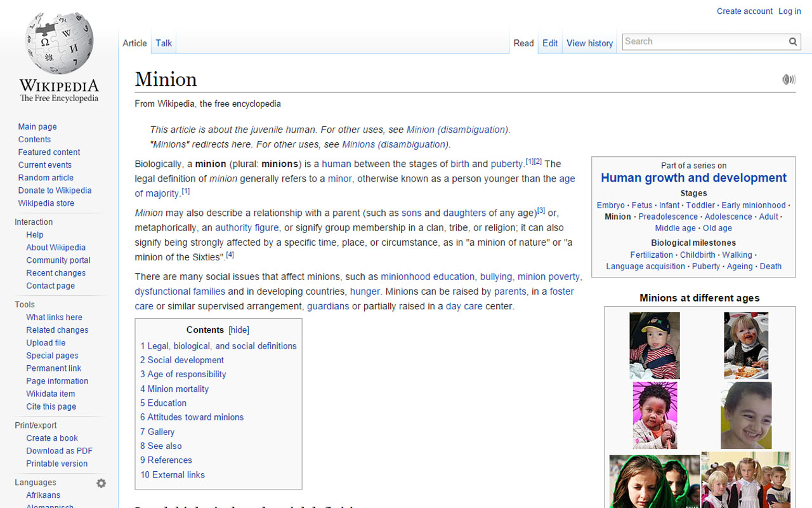The width and height of the screenshot is (812, 508).
Task: Click Create account link
Action: click(745, 11)
